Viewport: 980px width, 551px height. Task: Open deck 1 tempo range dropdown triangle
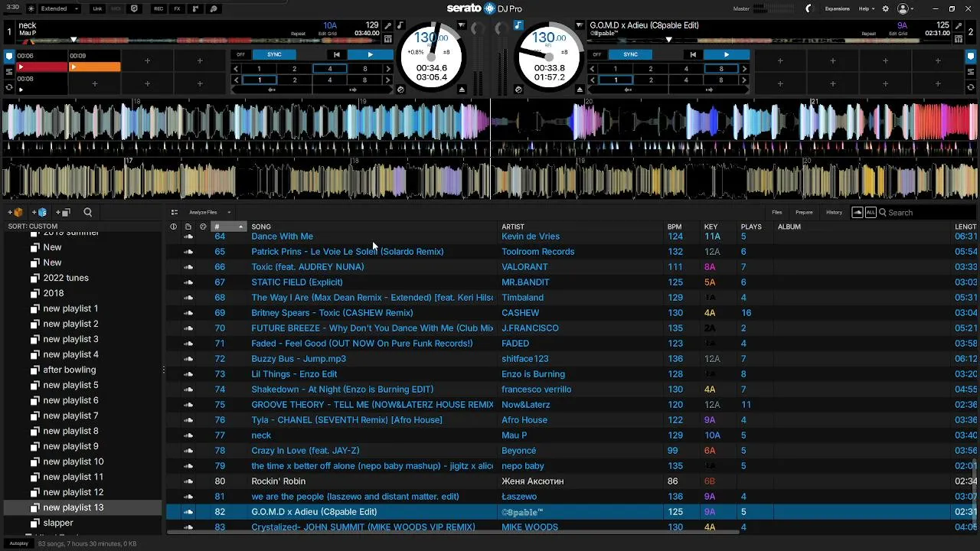coord(462,25)
